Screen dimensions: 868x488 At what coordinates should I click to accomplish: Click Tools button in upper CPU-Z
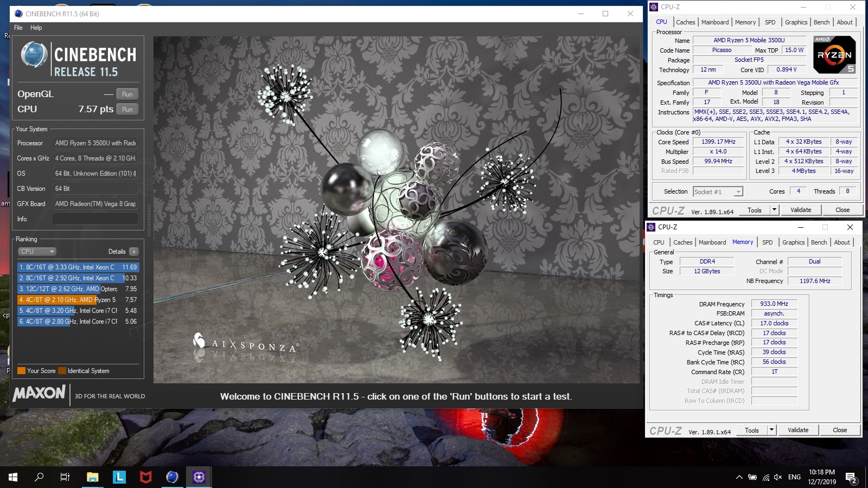click(755, 210)
